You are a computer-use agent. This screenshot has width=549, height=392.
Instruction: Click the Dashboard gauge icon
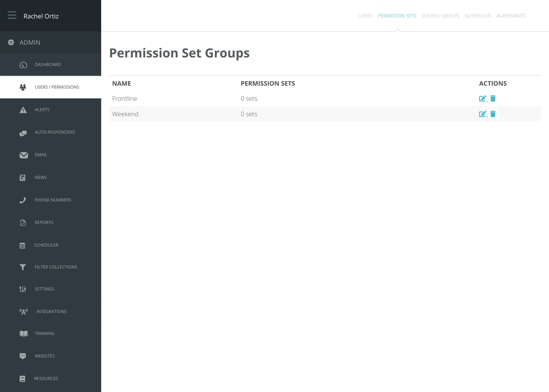(24, 65)
